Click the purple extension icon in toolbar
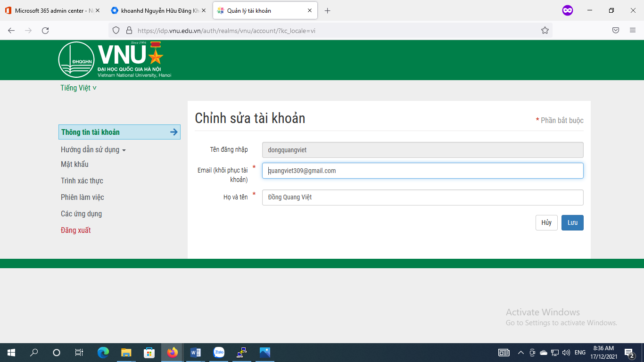The width and height of the screenshot is (644, 362). pos(568,10)
